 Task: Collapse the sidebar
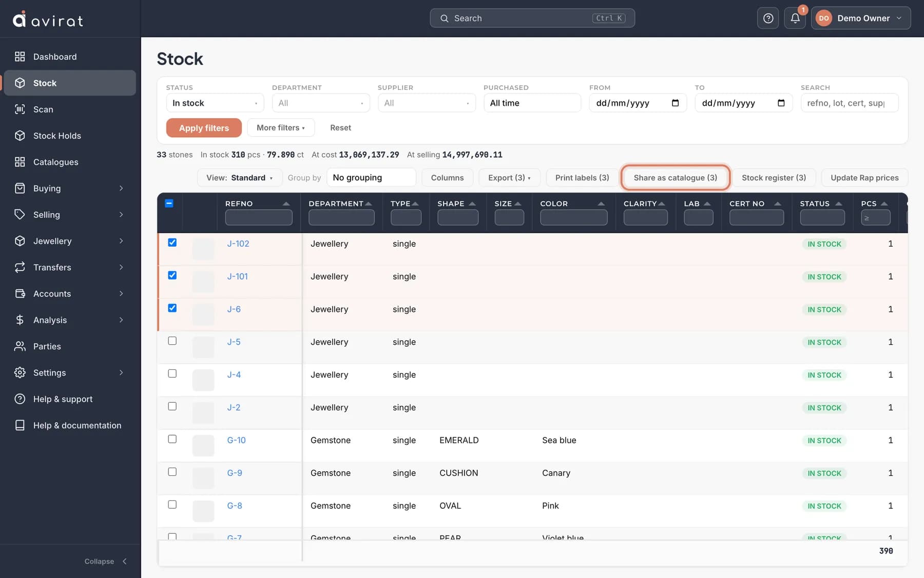click(106, 561)
